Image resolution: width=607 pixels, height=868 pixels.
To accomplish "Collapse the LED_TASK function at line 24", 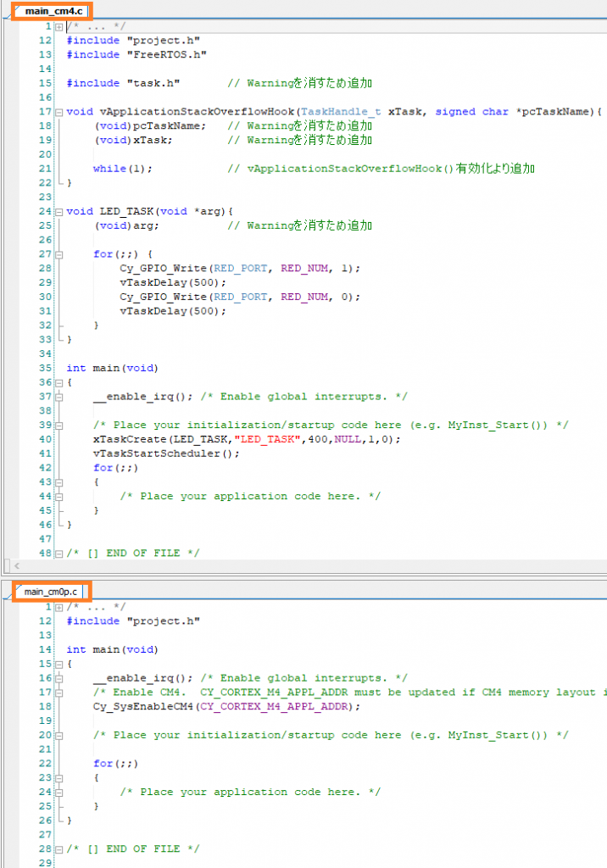I will click(59, 211).
